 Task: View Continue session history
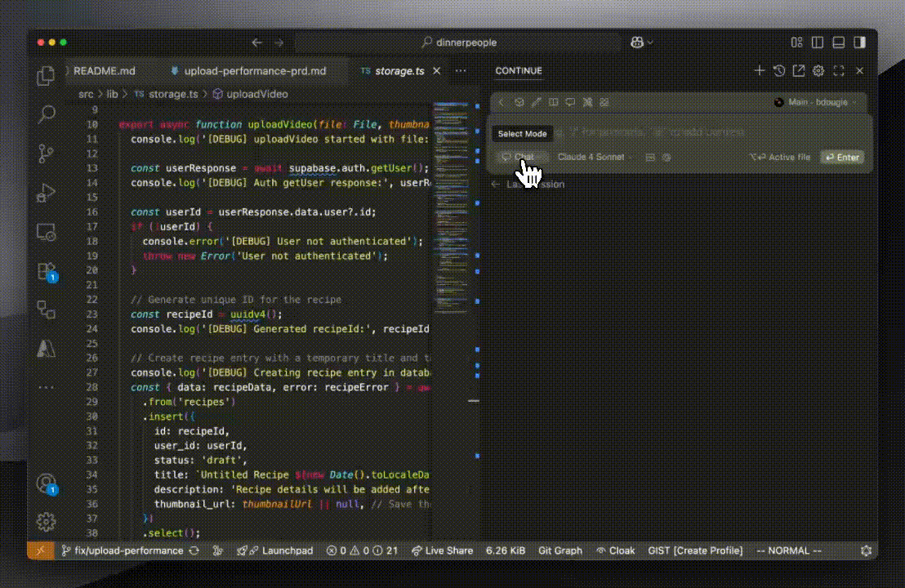(778, 71)
